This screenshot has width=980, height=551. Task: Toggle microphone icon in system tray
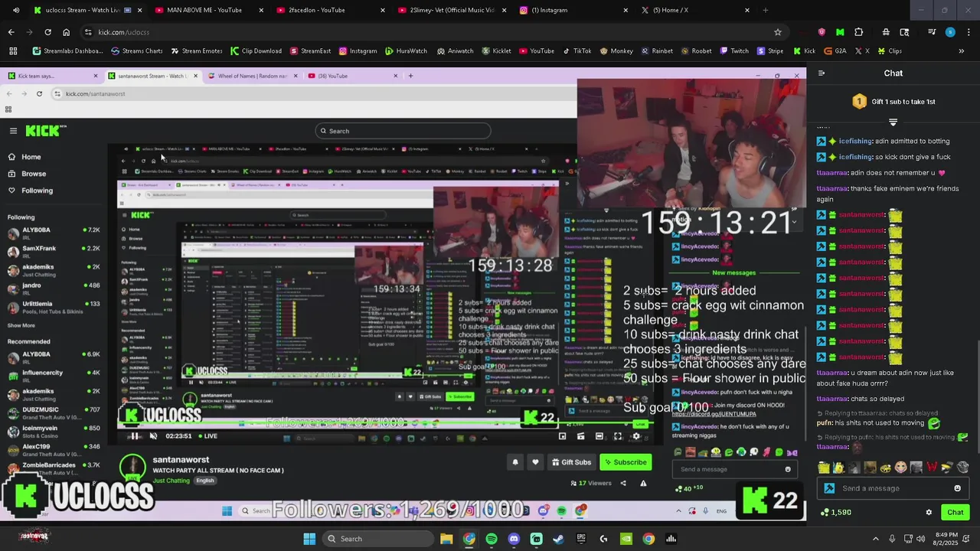pos(892,539)
